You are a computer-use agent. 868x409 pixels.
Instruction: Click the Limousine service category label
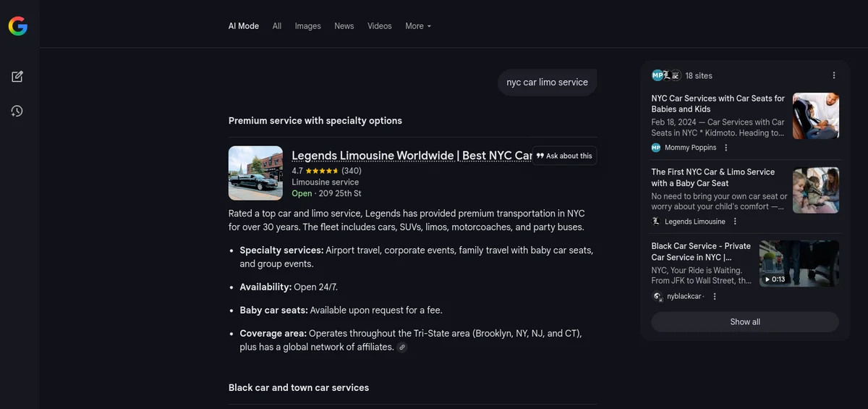pyautogui.click(x=325, y=182)
